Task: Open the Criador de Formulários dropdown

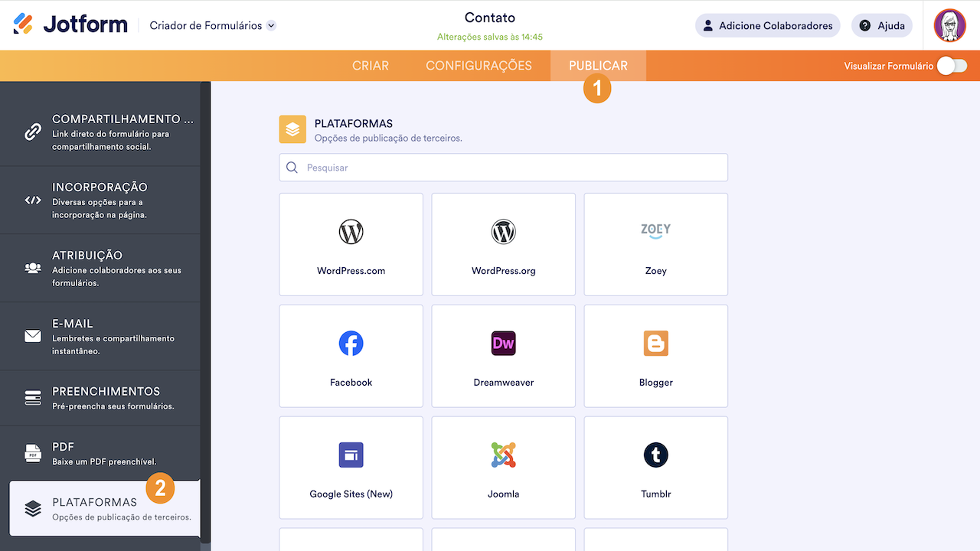Action: pos(213,25)
